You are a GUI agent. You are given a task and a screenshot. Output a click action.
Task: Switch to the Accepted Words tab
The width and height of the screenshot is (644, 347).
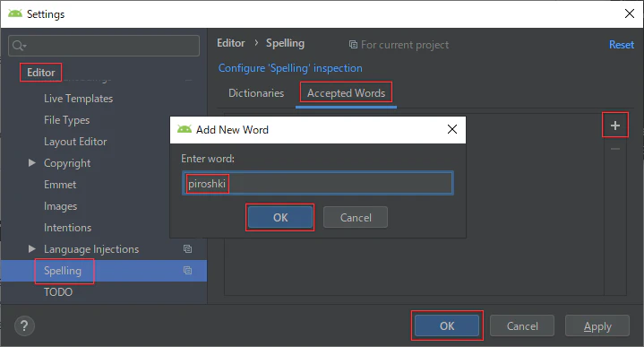(x=346, y=93)
